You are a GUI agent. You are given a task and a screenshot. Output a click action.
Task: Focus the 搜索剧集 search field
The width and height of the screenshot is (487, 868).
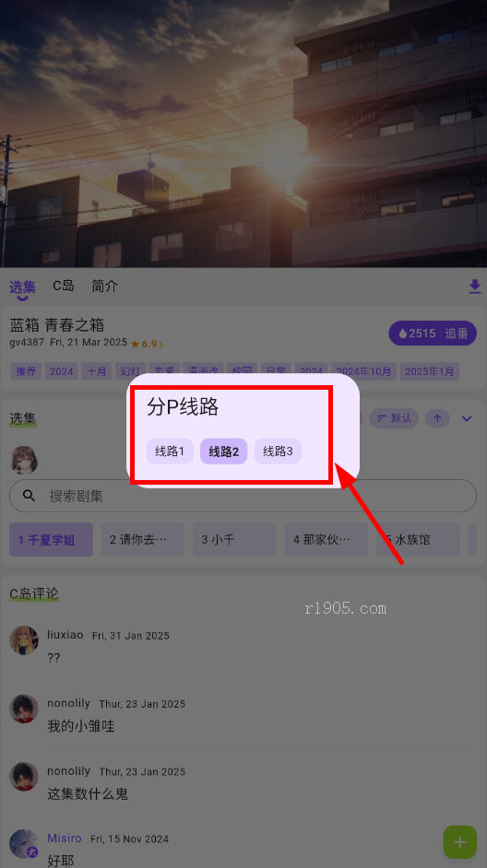pos(243,496)
